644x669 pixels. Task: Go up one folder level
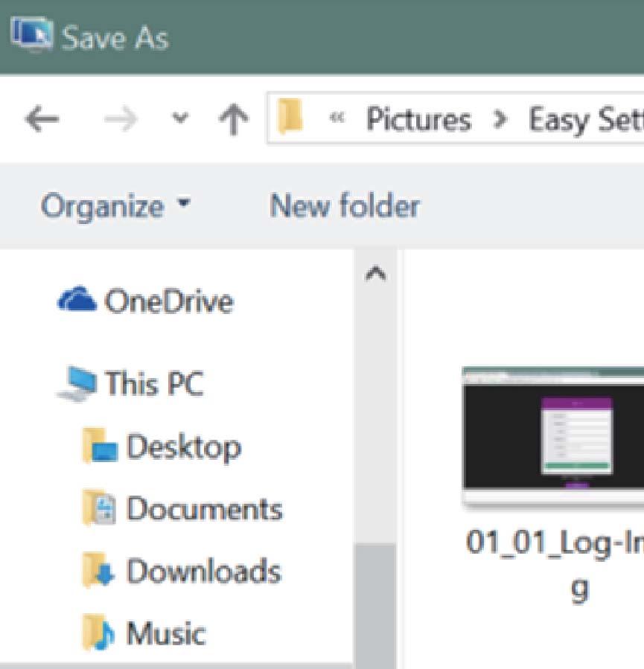click(x=234, y=120)
